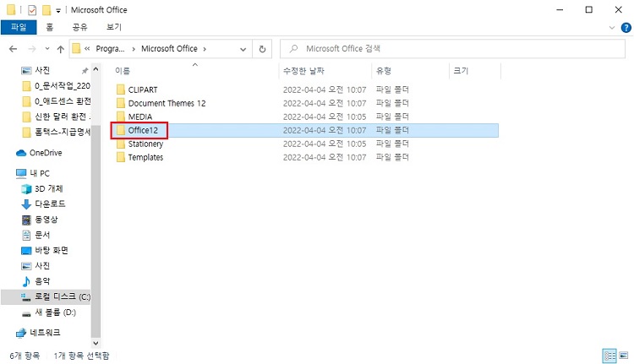Sort by the 크기 column header
634x364 pixels.
click(x=461, y=71)
